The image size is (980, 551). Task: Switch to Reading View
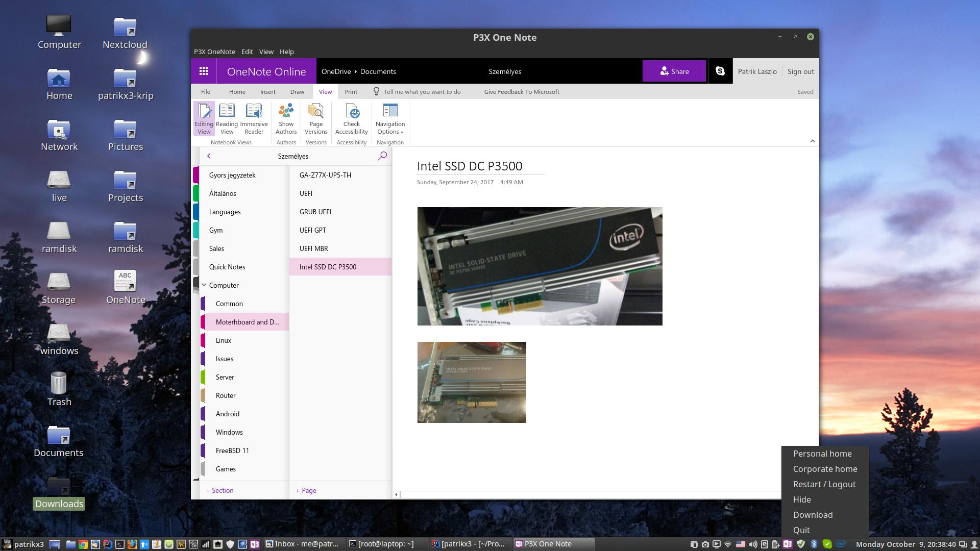click(227, 118)
